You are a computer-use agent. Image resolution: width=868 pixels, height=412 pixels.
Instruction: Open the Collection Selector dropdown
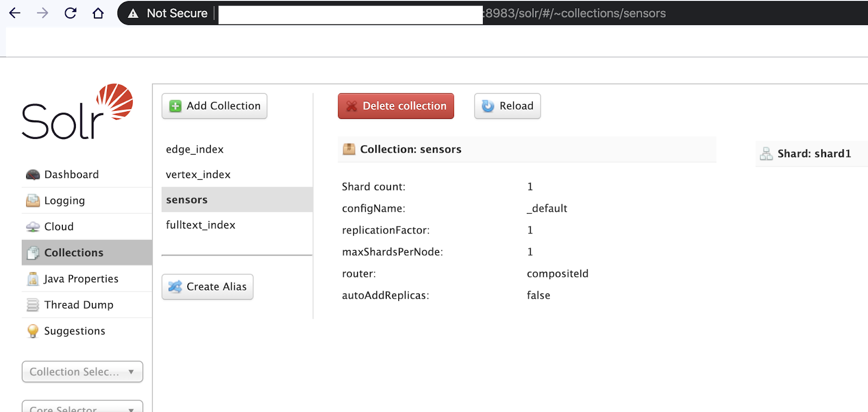point(82,372)
